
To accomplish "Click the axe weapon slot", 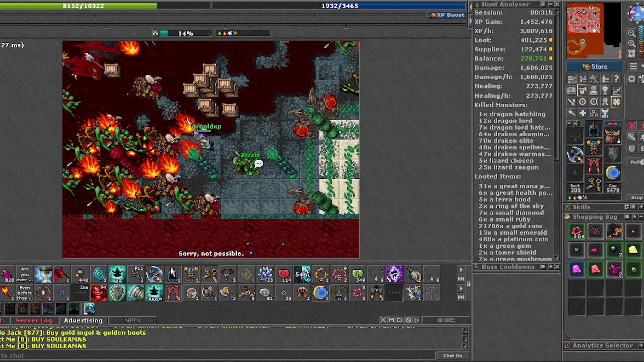I will click(575, 155).
